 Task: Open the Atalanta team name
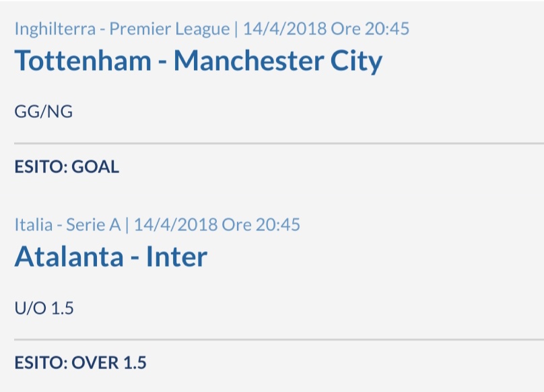(x=69, y=257)
